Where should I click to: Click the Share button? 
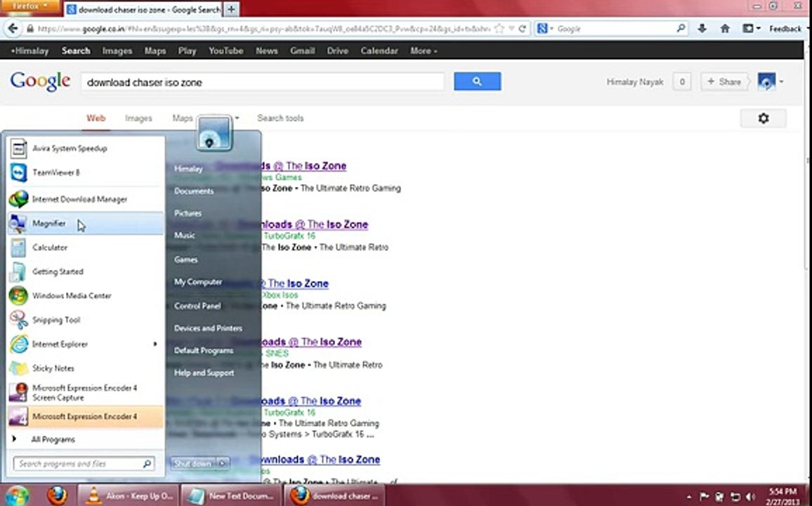(724, 82)
